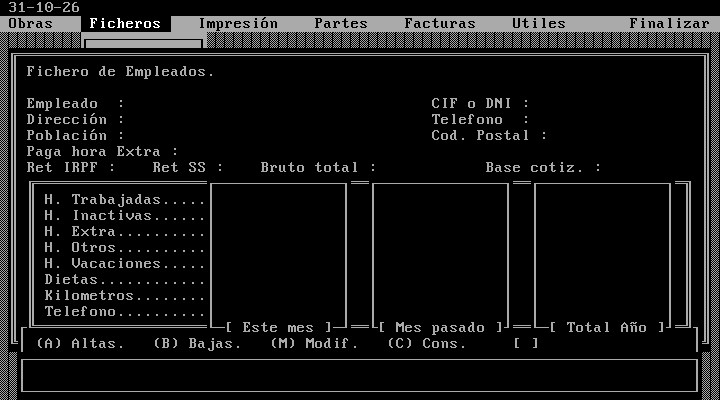Open the Partes menu
The height and width of the screenshot is (400, 720).
tap(341, 23)
